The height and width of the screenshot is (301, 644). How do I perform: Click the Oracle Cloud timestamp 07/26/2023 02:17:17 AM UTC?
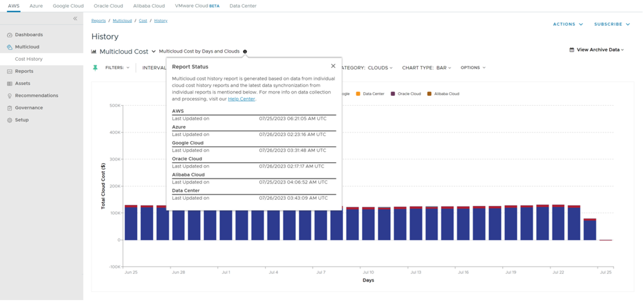coord(292,166)
